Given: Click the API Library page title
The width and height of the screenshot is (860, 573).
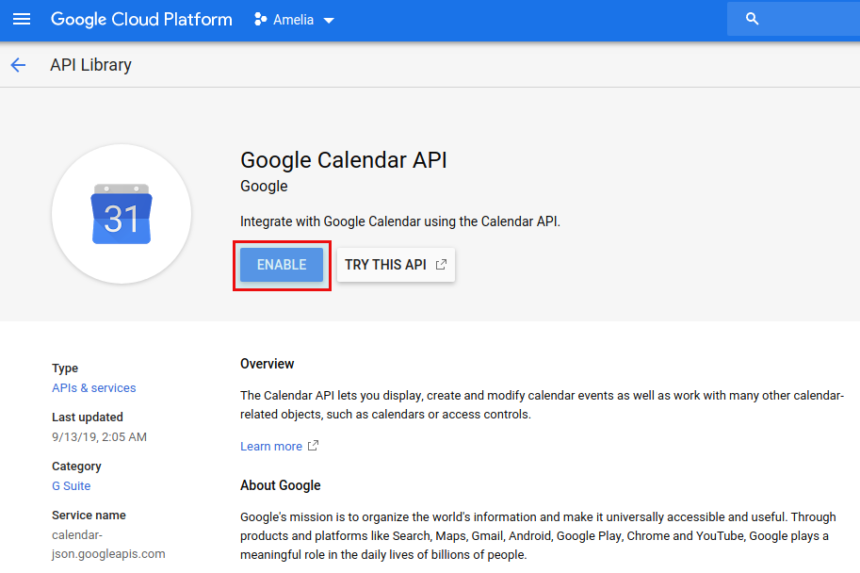Looking at the screenshot, I should pyautogui.click(x=91, y=65).
